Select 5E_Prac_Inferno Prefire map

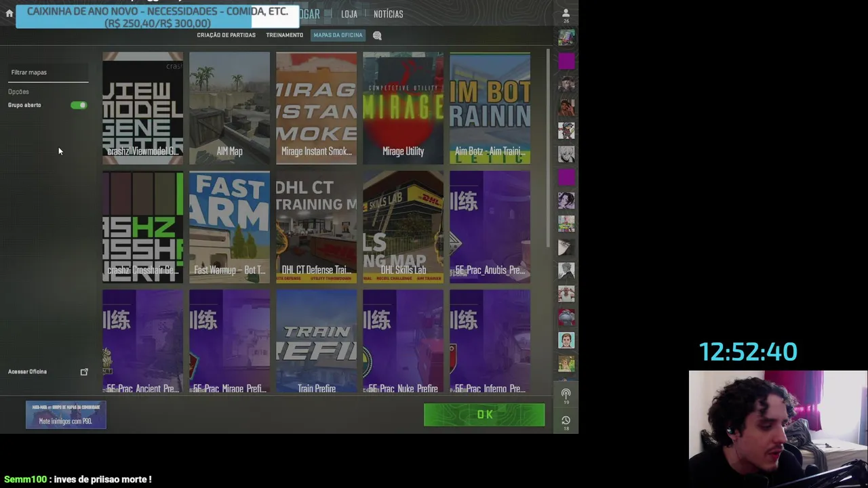490,342
